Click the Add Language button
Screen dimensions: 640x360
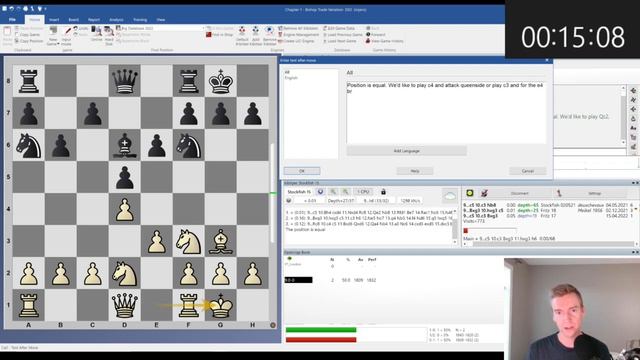[407, 151]
